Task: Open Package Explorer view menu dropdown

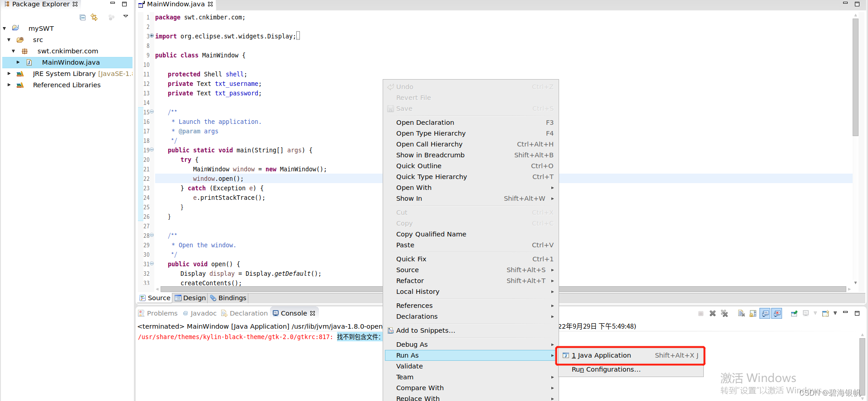Action: coord(126,16)
